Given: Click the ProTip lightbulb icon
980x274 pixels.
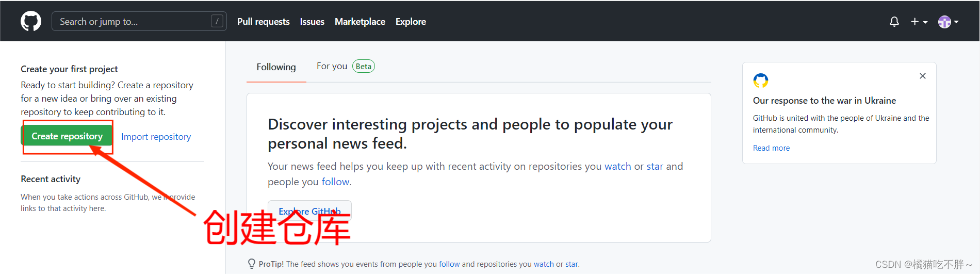Looking at the screenshot, I should click(252, 264).
